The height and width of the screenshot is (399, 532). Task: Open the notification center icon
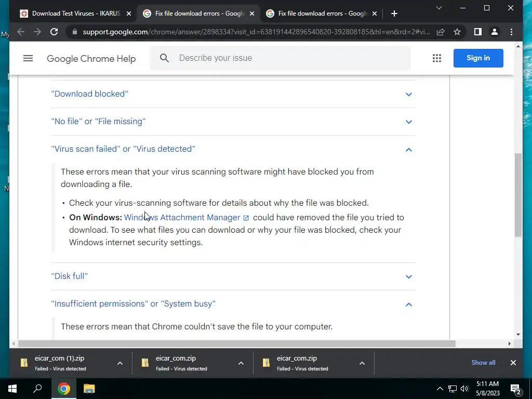pyautogui.click(x=516, y=389)
